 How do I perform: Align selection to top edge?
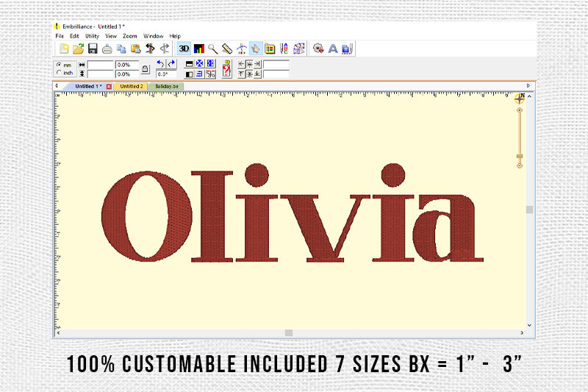click(241, 74)
